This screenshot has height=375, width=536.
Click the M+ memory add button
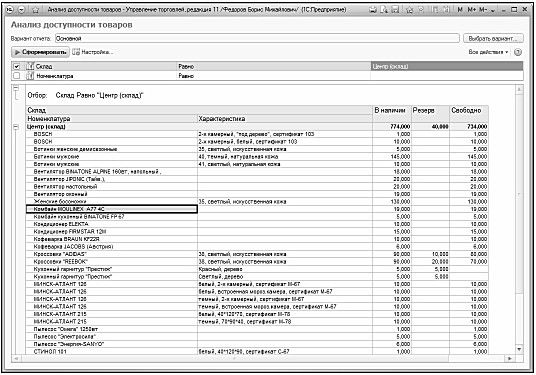tap(472, 10)
